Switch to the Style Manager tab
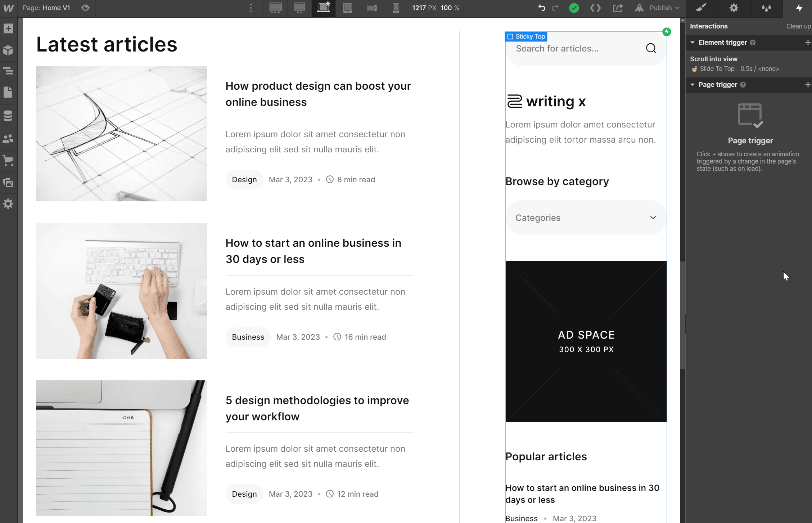This screenshot has height=523, width=812. [702, 8]
